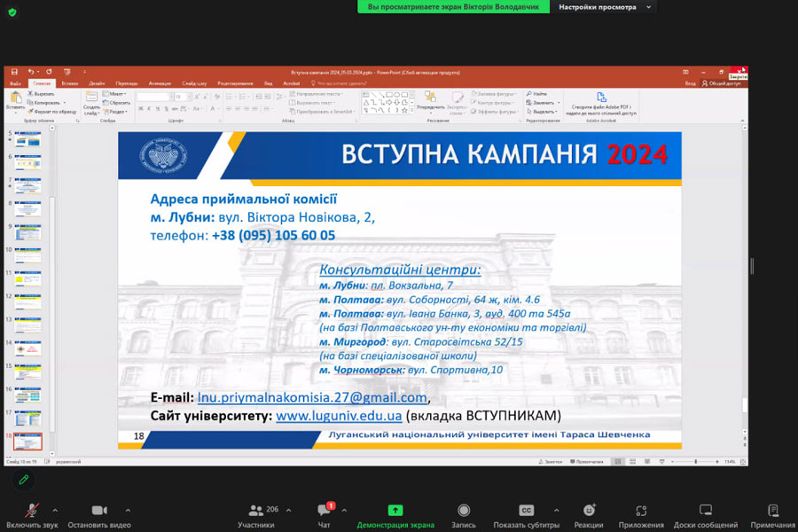This screenshot has height=532, width=798.
Task: Open Выделить select dropdown
Action: [x=543, y=111]
